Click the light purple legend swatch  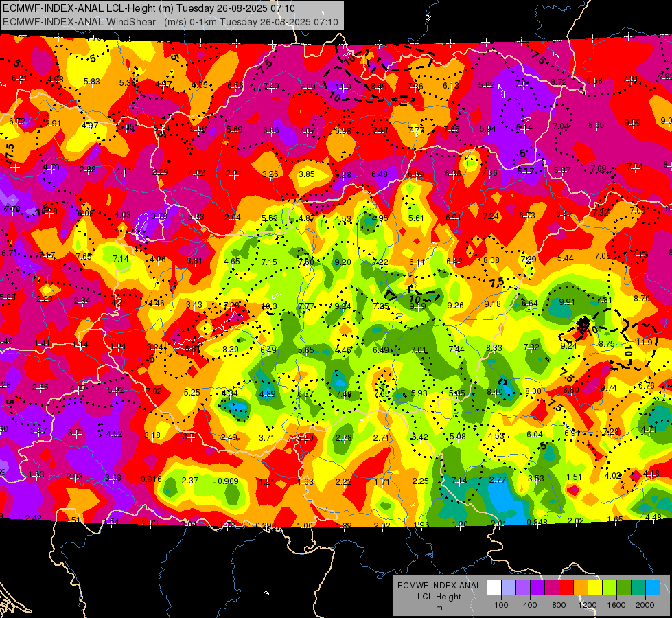pyautogui.click(x=523, y=588)
